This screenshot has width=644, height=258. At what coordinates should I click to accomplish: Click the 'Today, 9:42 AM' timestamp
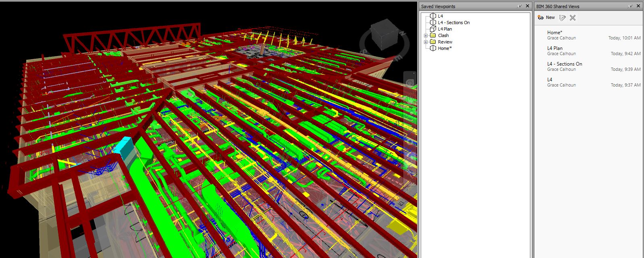[625, 54]
